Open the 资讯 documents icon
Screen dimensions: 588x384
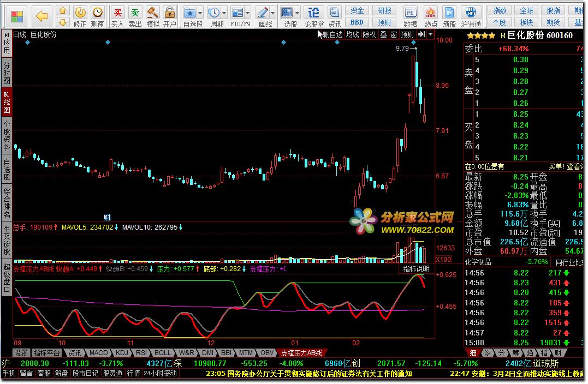[335, 13]
